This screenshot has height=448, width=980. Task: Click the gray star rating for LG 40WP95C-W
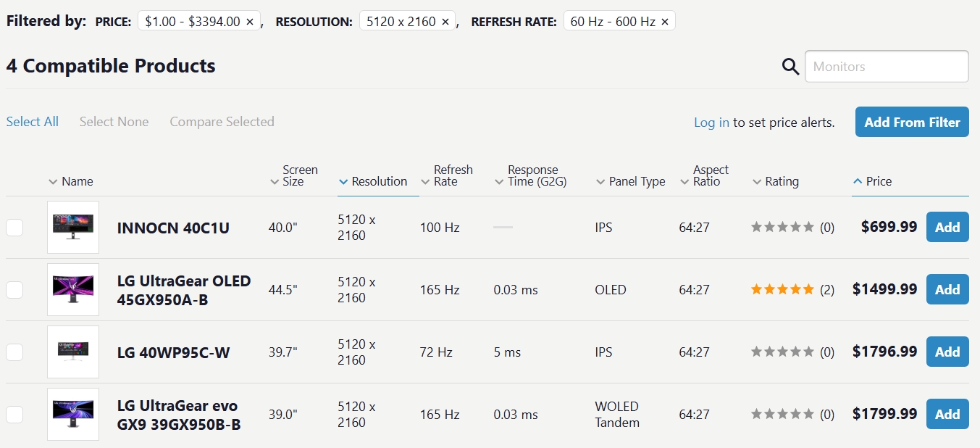783,352
